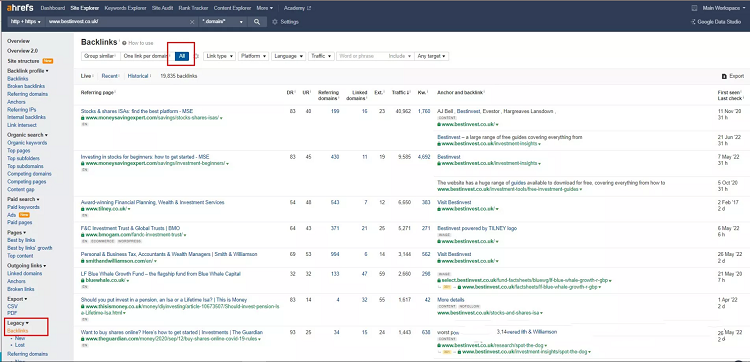
Task: Click How to use help icon
Action: [124, 43]
